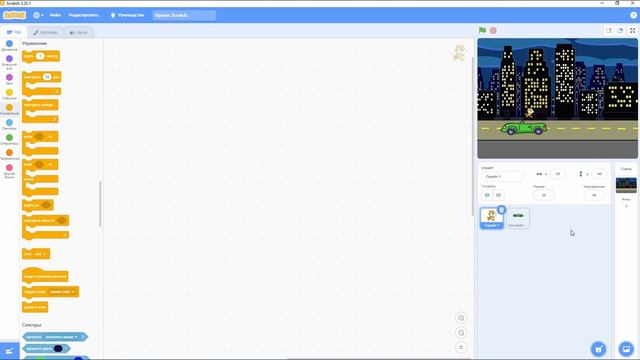Image resolution: width=640 pixels, height=360 pixels.
Task: Click the sprite y coordinate field
Action: pyautogui.click(x=599, y=174)
